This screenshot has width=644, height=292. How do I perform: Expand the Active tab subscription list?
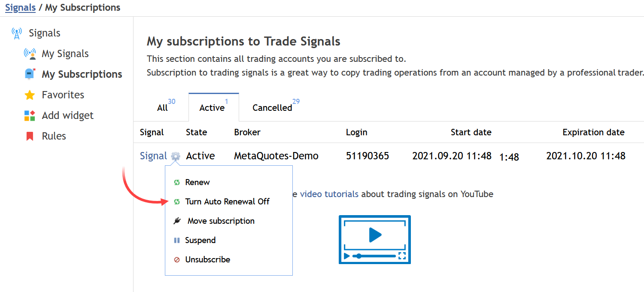point(213,108)
